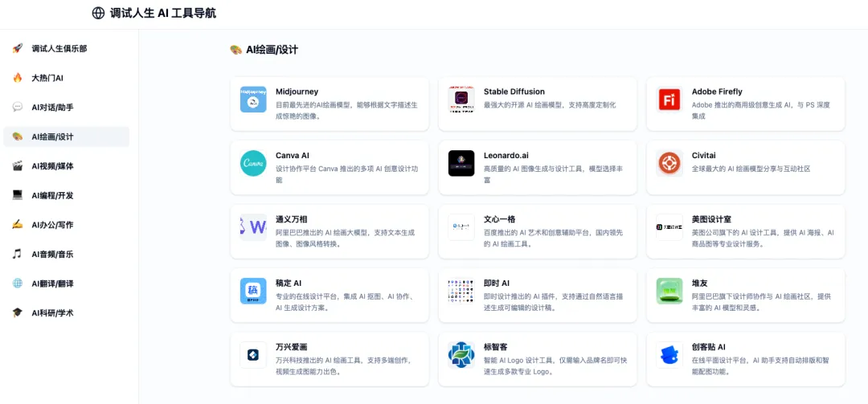This screenshot has height=404, width=868.
Task: Open AI科研/学术 category
Action: [67, 312]
